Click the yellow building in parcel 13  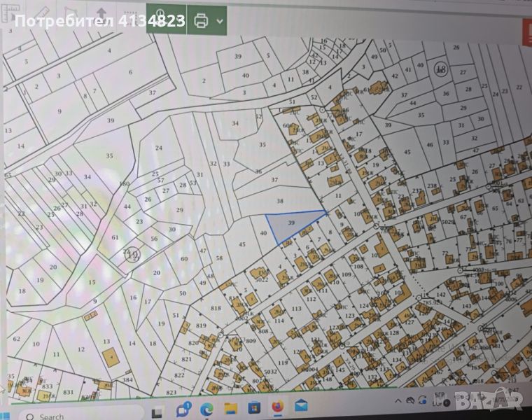(111, 357)
